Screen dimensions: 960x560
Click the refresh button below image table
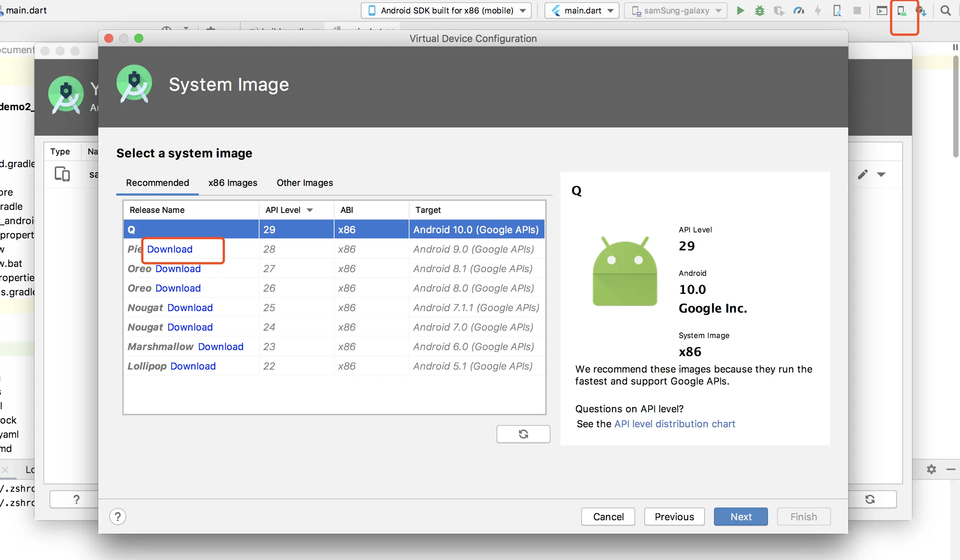coord(523,434)
